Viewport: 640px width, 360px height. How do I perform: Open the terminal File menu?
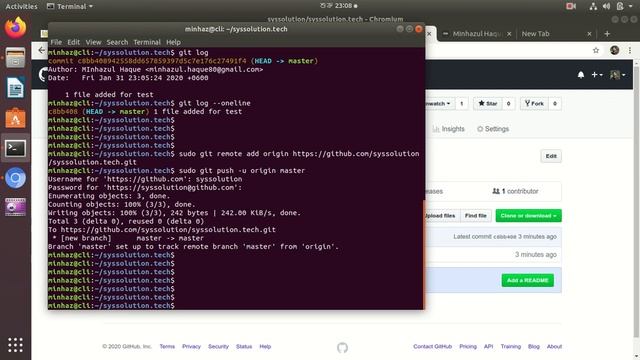click(x=56, y=42)
